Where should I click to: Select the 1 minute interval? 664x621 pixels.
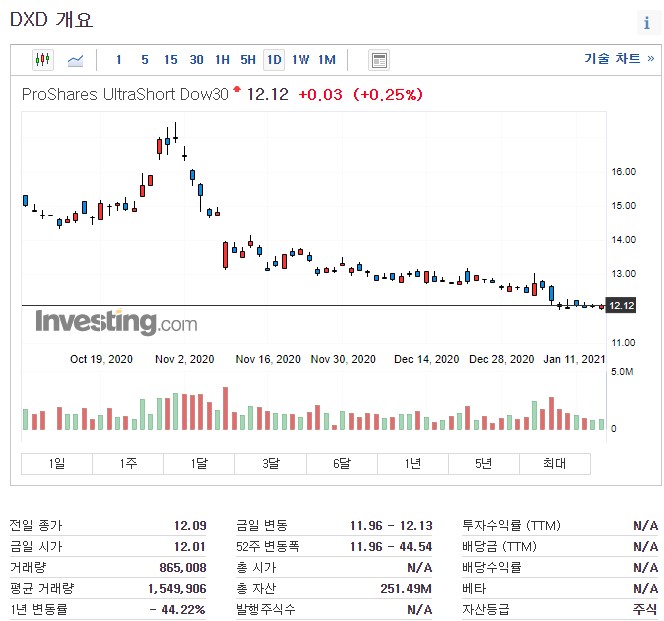(119, 60)
